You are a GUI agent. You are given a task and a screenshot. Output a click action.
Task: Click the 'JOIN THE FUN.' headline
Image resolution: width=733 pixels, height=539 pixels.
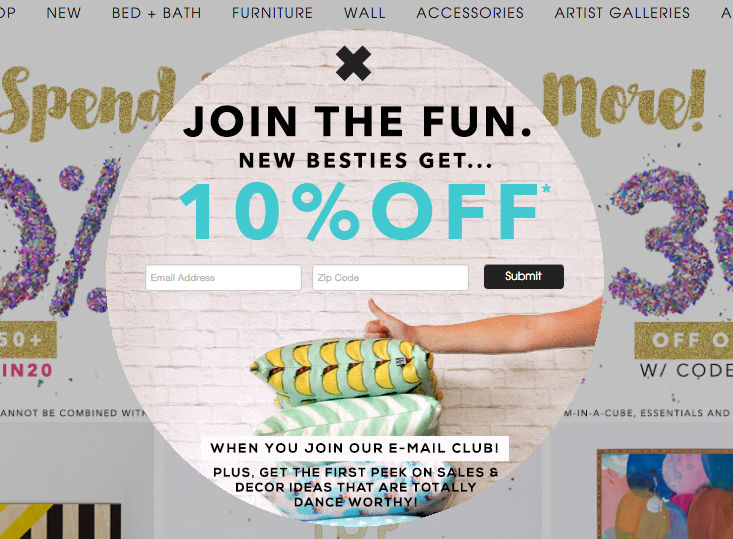[358, 122]
